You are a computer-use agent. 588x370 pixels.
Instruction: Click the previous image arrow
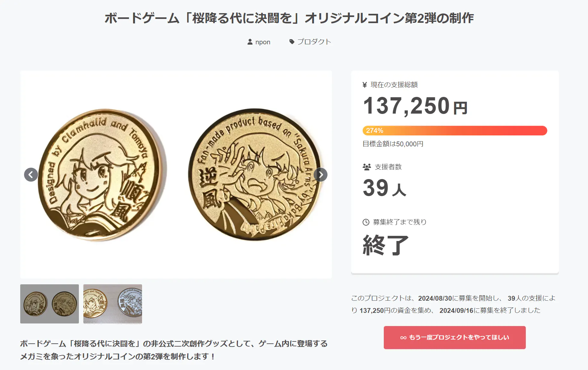pos(31,175)
